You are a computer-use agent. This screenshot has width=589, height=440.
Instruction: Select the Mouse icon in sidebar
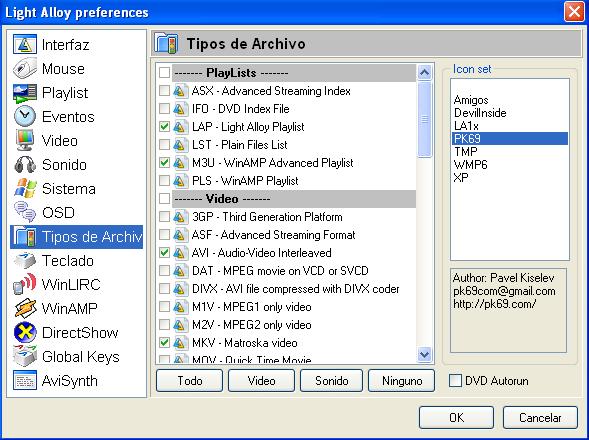tap(25, 68)
